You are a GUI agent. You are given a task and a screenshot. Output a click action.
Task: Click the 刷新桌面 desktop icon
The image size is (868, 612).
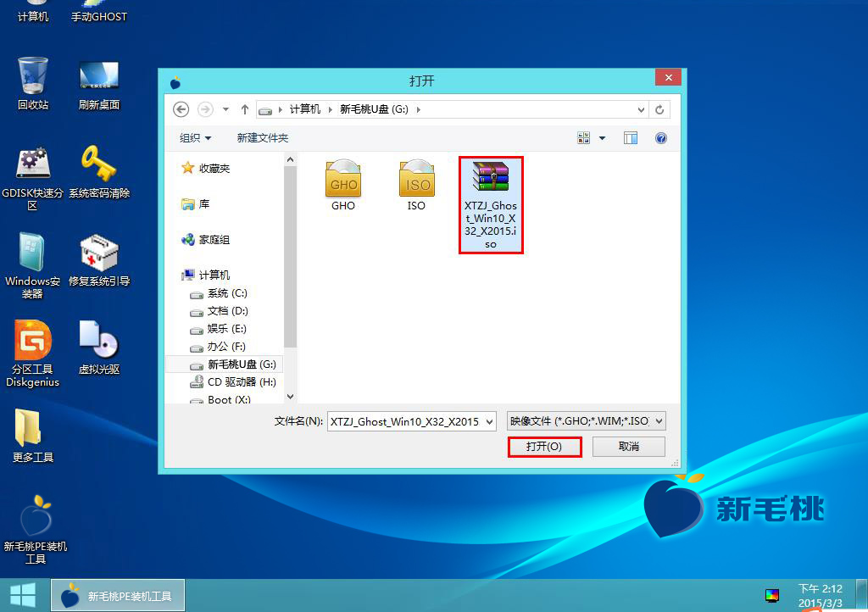click(x=98, y=83)
